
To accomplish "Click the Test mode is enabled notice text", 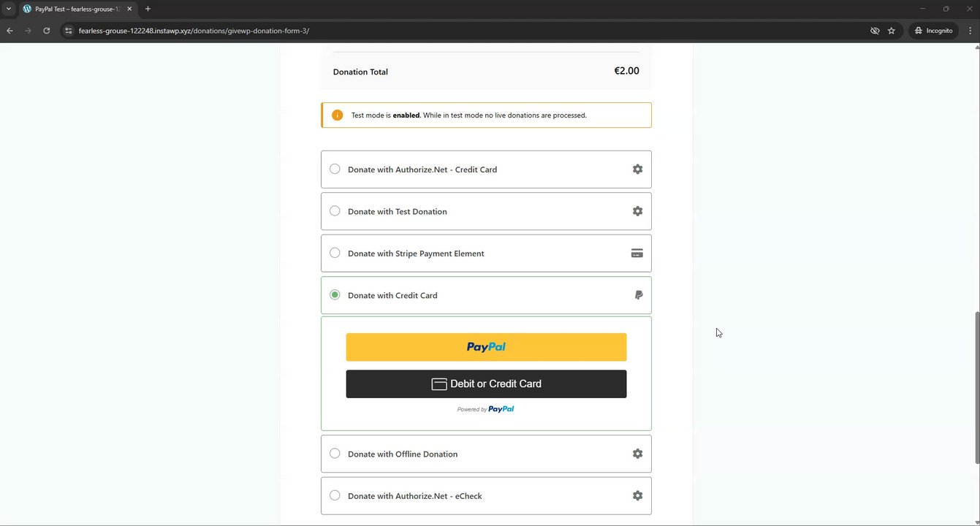I will tap(468, 115).
